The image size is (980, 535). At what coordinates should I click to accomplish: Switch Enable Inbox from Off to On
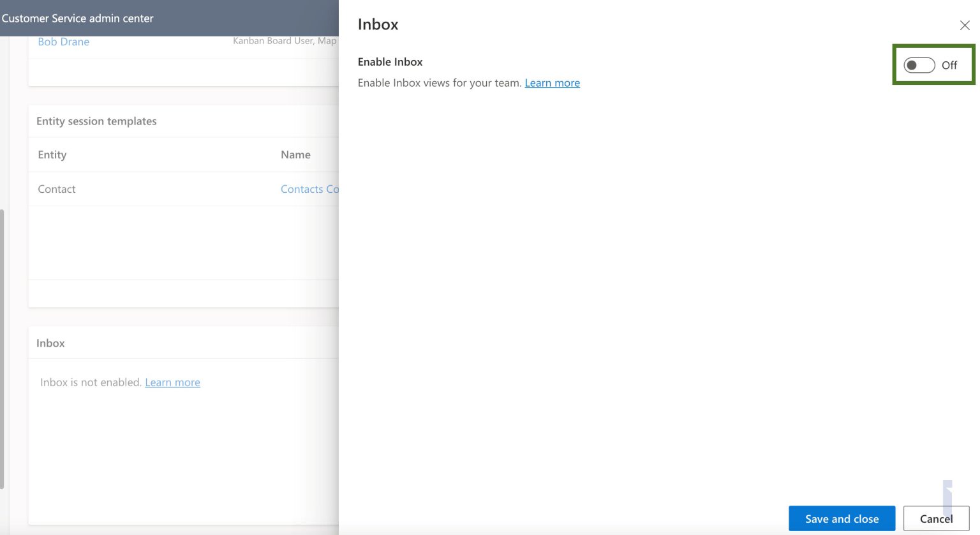click(x=919, y=64)
